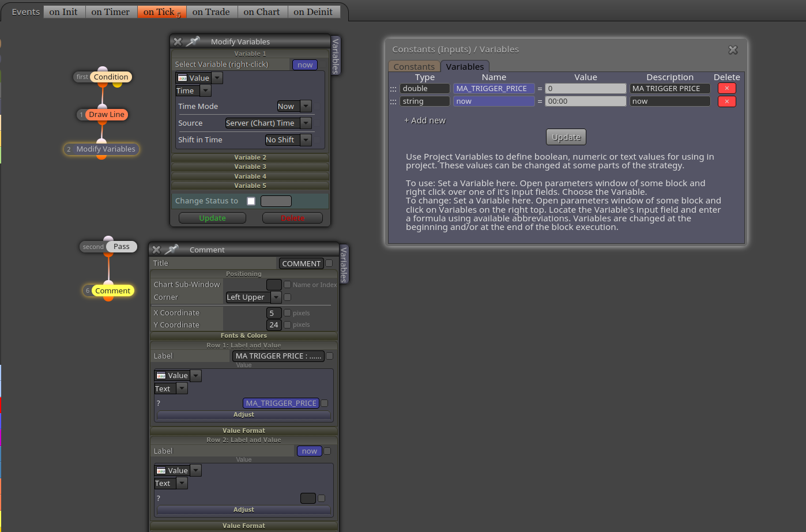The height and width of the screenshot is (532, 806).
Task: Switch to the on Timer event tab
Action: (111, 12)
